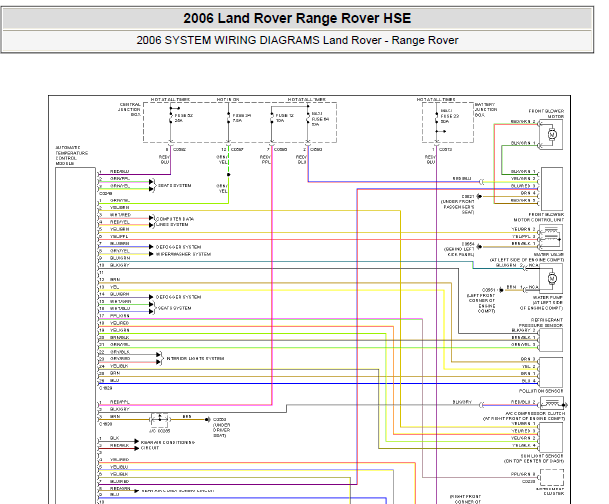Select the 'REAR AIR CONDITIONING CIRCUIT' reference
609x504 pixels.
pyautogui.click(x=167, y=445)
